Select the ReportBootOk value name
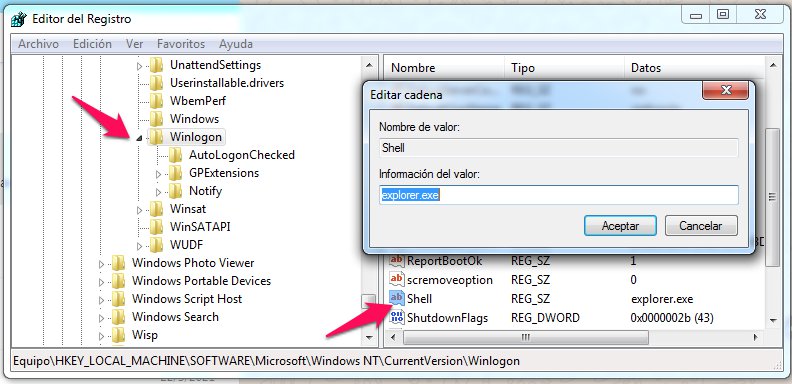 444,261
